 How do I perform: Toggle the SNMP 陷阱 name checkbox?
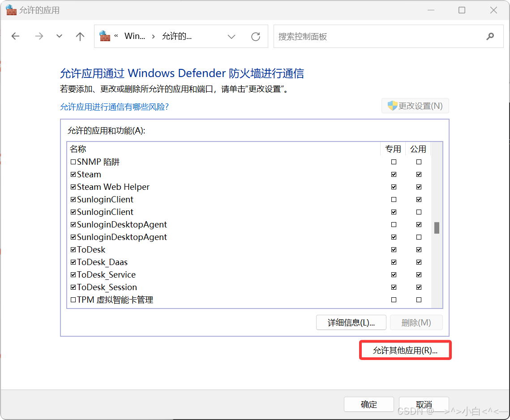(x=73, y=162)
